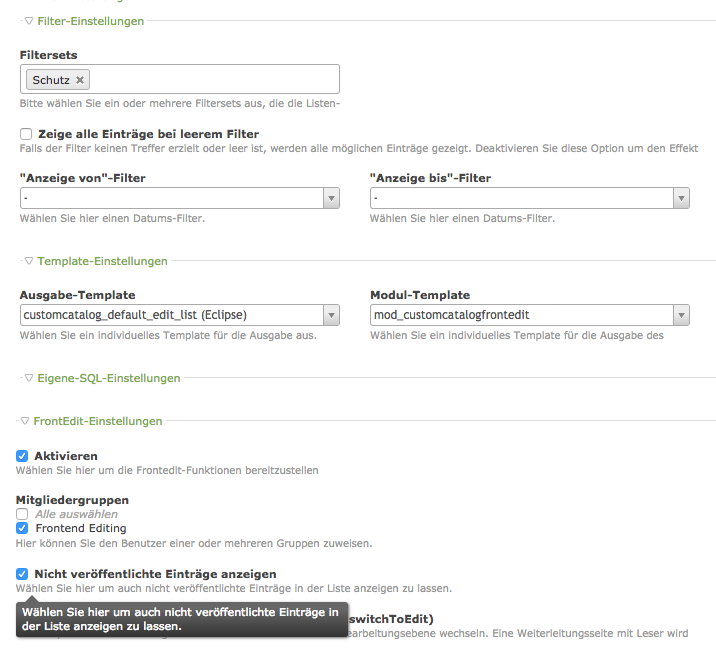Click the arrow button of "Anzeige bis"-Filter

click(681, 200)
